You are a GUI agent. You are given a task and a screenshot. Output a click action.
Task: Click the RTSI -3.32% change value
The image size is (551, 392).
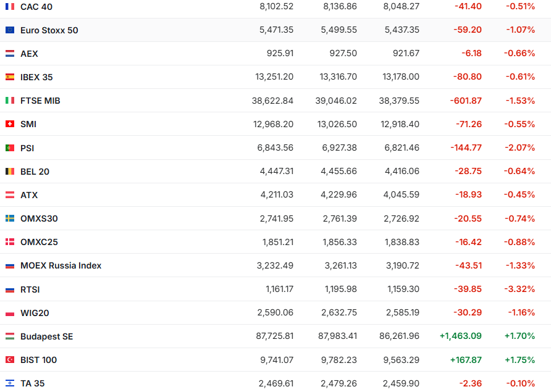(x=520, y=290)
